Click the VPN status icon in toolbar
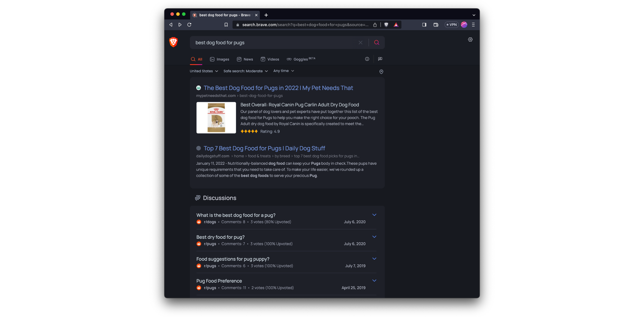Screen dimensions: 644x317 click(x=451, y=25)
